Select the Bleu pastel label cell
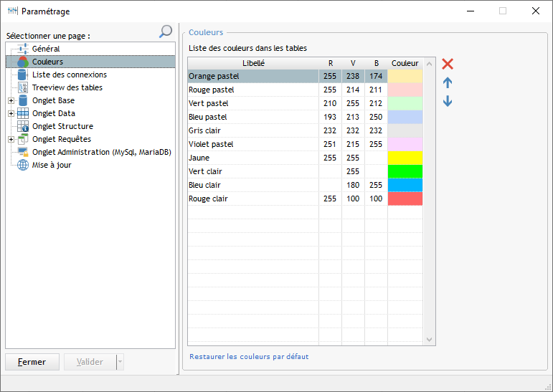Image resolution: width=553 pixels, height=392 pixels. pyautogui.click(x=253, y=117)
